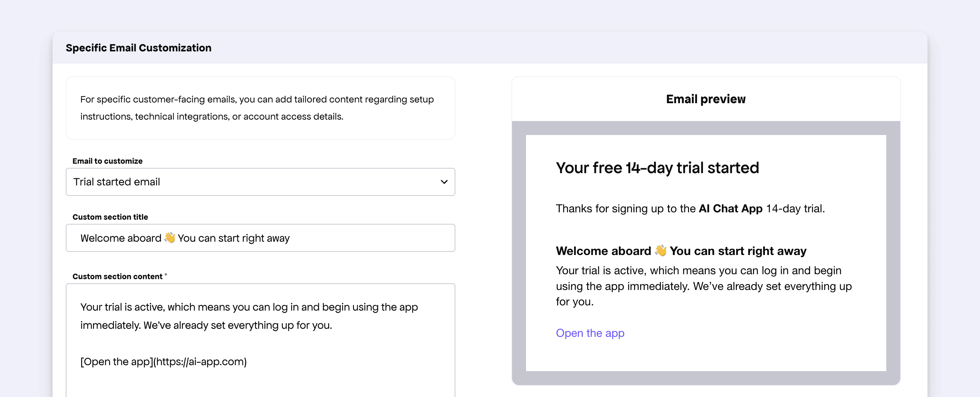Click the 'Custom section content' field label
The width and height of the screenshot is (980, 397).
click(117, 276)
